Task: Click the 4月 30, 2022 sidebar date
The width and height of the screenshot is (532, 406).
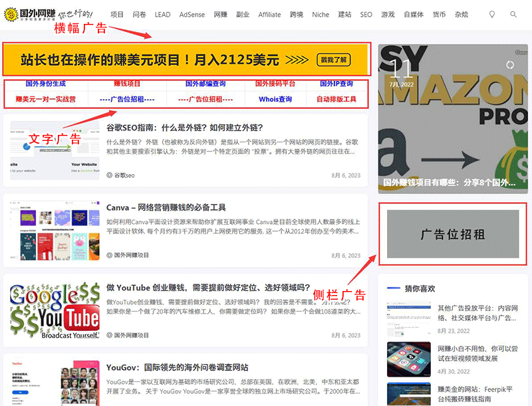Action: pos(454,371)
